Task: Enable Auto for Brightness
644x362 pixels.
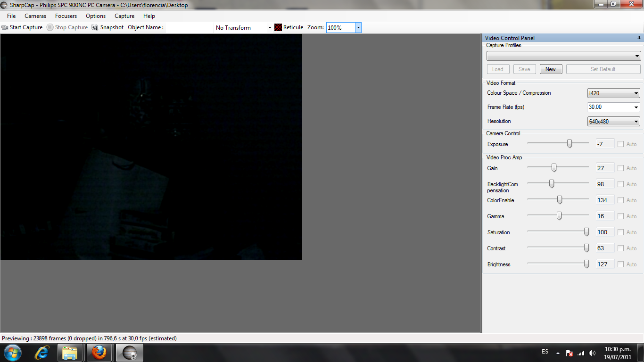Action: pyautogui.click(x=621, y=264)
